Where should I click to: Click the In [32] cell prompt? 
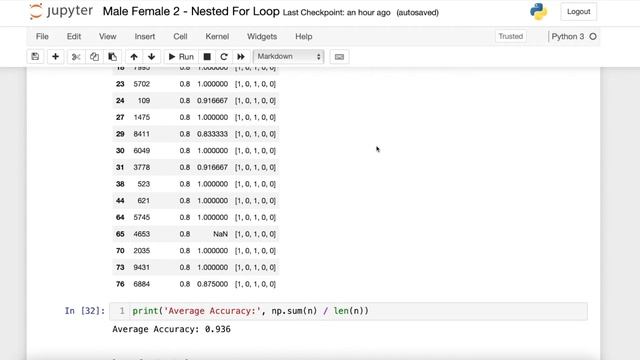pyautogui.click(x=84, y=311)
